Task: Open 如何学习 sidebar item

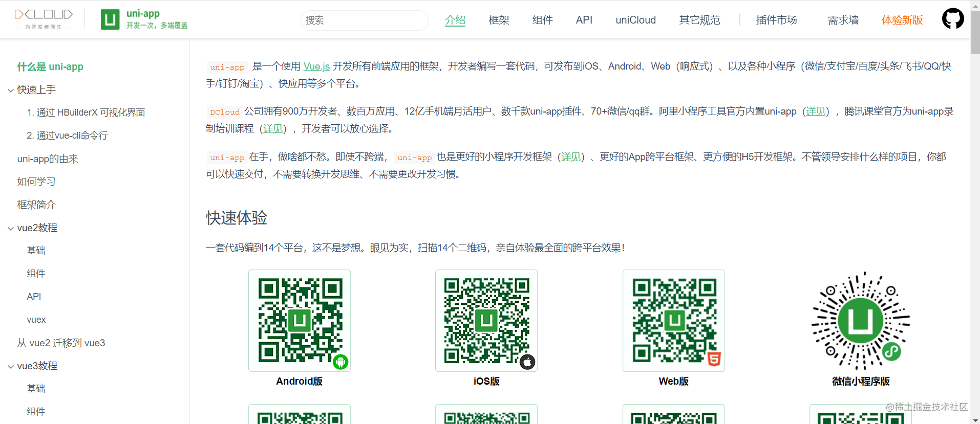Action: coord(36,182)
